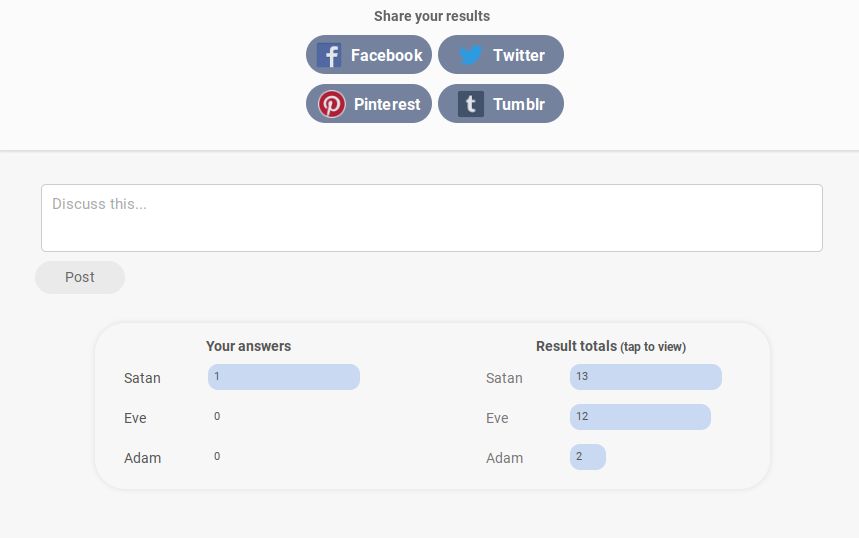Share results via the Twitter button text
The width and height of the screenshot is (859, 538).
click(518, 55)
